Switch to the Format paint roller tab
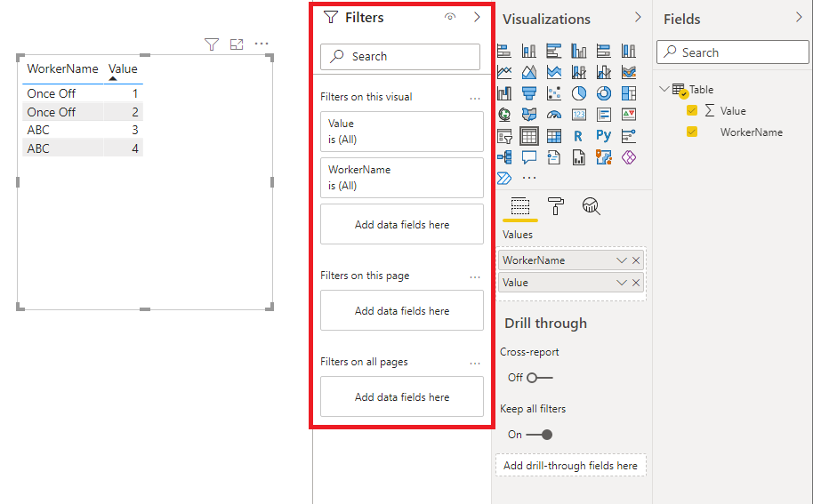Image resolution: width=813 pixels, height=504 pixels. (555, 206)
